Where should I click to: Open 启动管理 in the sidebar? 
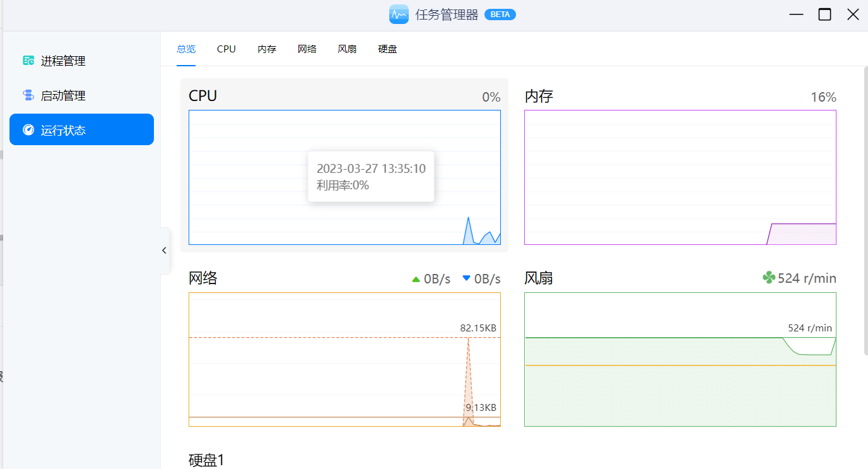pyautogui.click(x=81, y=95)
